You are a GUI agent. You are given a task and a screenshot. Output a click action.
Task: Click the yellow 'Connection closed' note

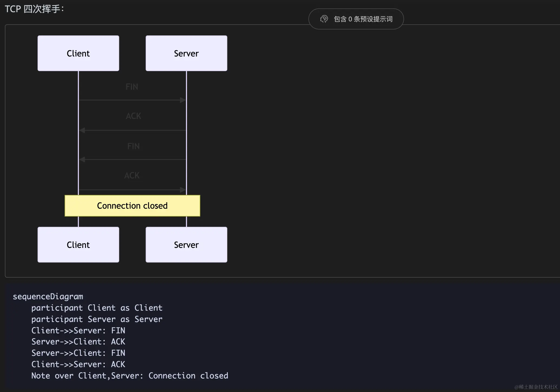pyautogui.click(x=132, y=206)
